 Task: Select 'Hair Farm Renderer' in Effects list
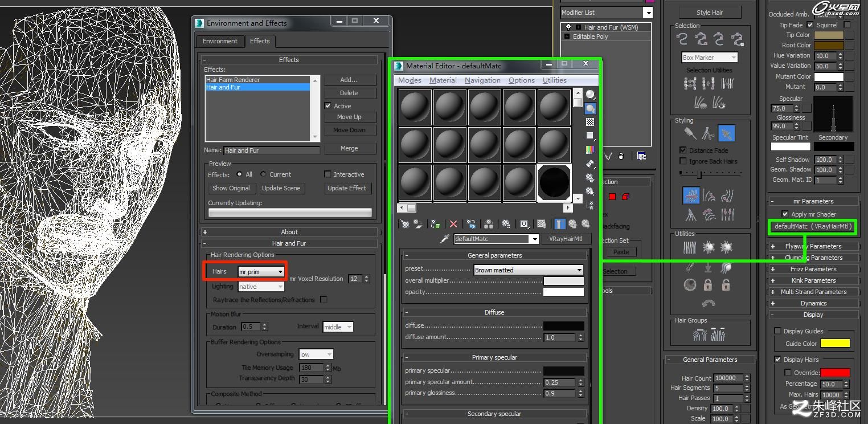click(x=257, y=80)
